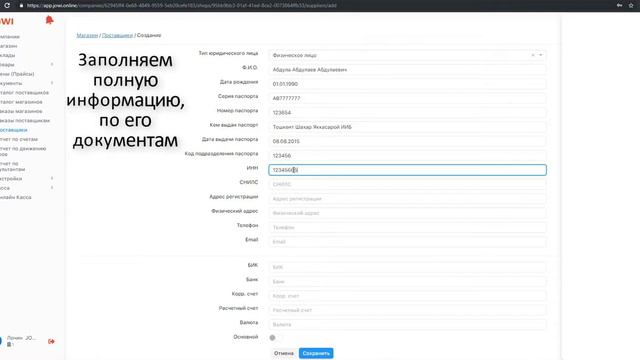Click the СНИЛС input field
The image size is (640, 360).
click(407, 184)
